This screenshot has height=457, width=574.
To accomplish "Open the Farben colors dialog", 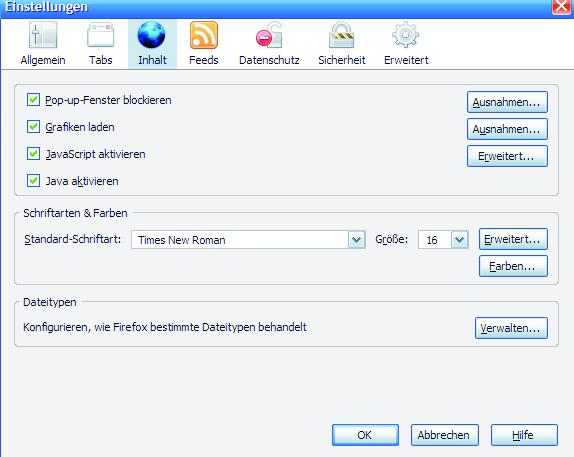I will click(x=513, y=266).
